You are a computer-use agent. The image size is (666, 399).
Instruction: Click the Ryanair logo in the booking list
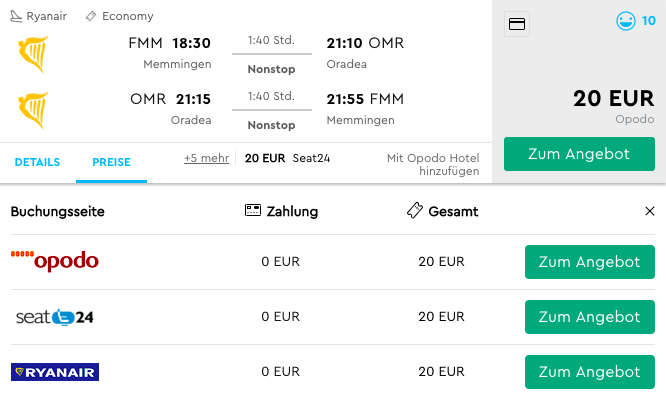point(55,372)
